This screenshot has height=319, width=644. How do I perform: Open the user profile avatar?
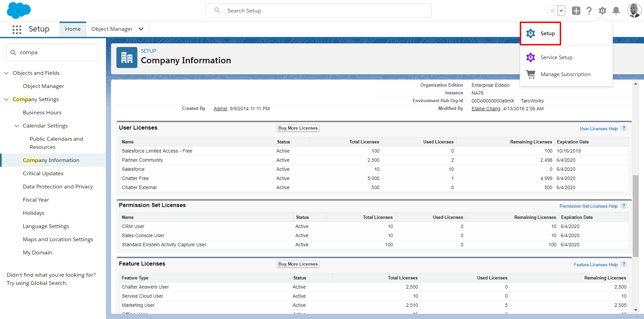tap(634, 10)
